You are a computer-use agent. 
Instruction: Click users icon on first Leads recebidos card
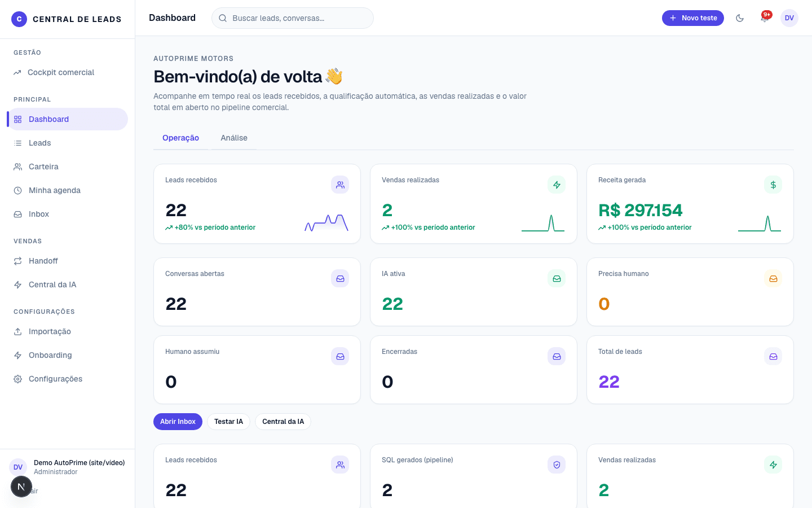(340, 185)
